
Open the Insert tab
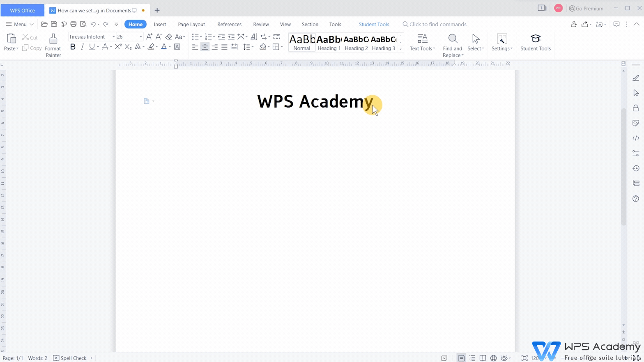(160, 24)
